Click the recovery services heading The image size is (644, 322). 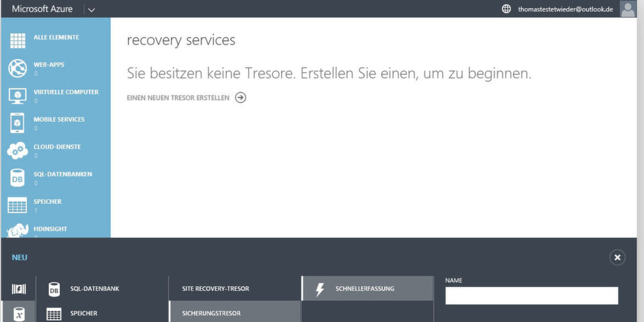click(181, 40)
